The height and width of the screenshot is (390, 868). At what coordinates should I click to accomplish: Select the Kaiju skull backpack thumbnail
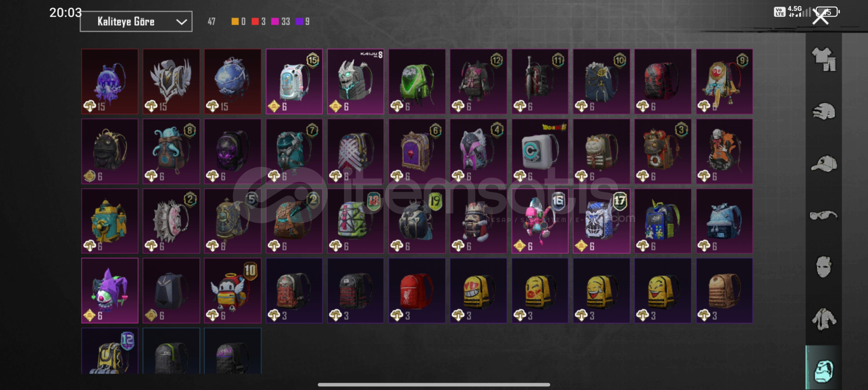tap(356, 82)
